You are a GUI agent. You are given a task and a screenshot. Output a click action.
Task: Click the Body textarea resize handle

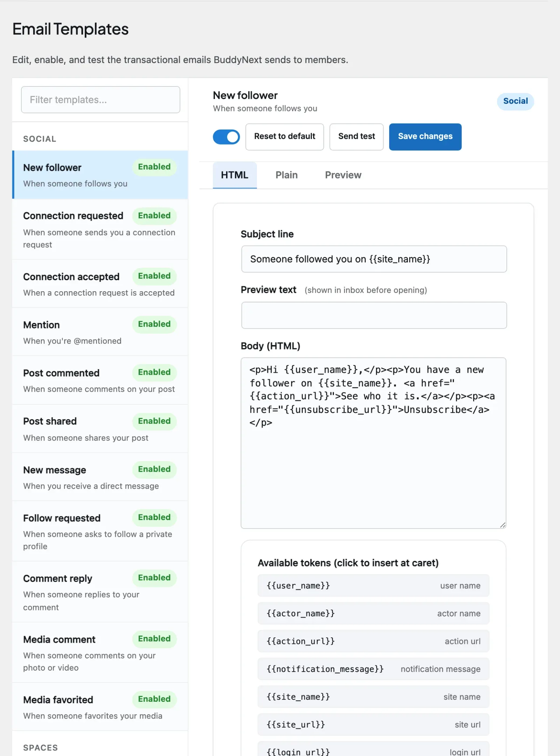click(x=503, y=525)
